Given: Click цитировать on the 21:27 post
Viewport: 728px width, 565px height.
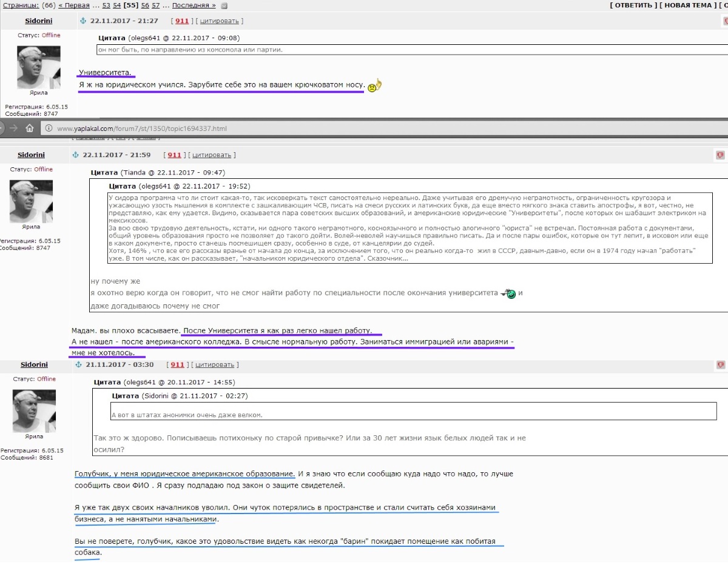Looking at the screenshot, I should pos(220,21).
